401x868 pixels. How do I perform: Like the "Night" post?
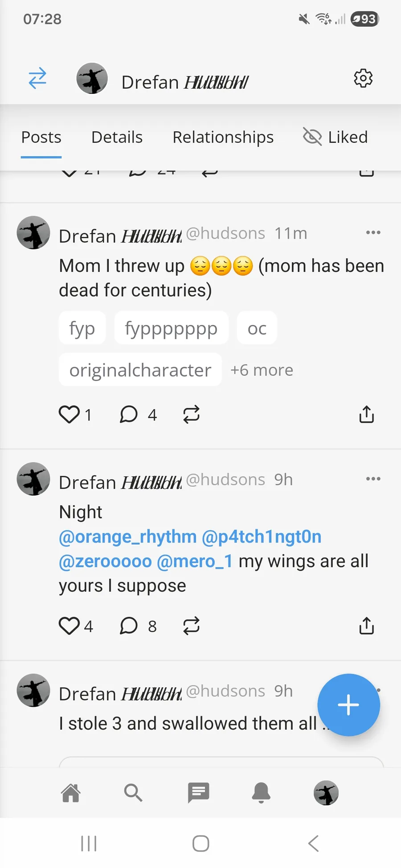click(x=69, y=626)
